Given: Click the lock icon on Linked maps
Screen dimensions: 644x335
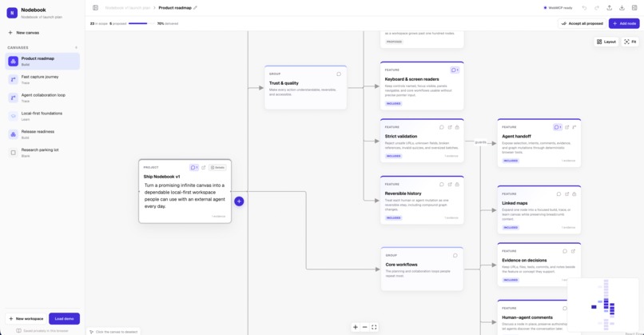Looking at the screenshot, I should pos(574,194).
